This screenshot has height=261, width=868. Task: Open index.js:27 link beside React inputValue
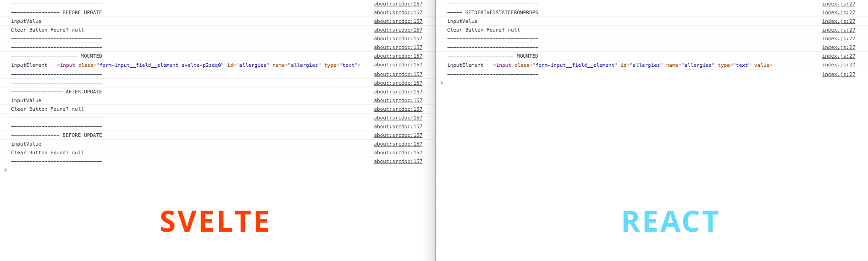point(838,21)
